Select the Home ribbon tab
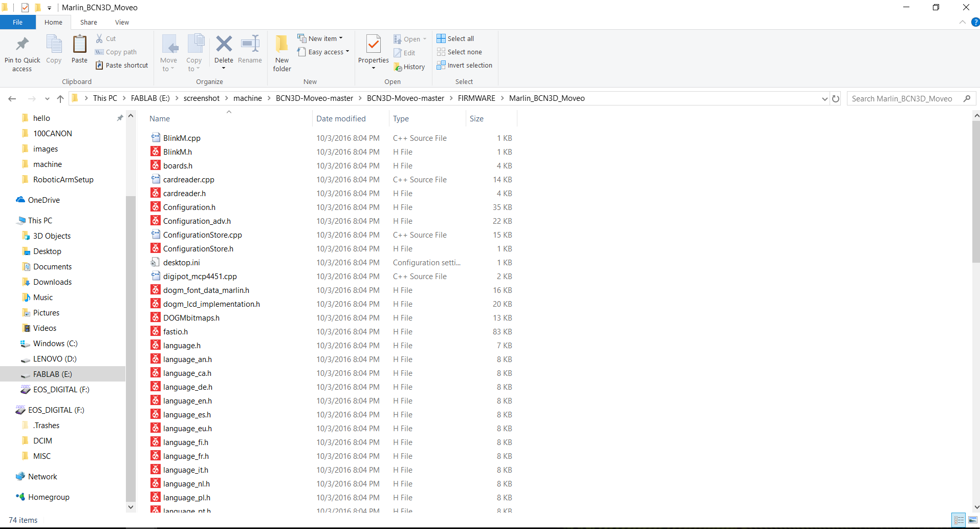 53,22
